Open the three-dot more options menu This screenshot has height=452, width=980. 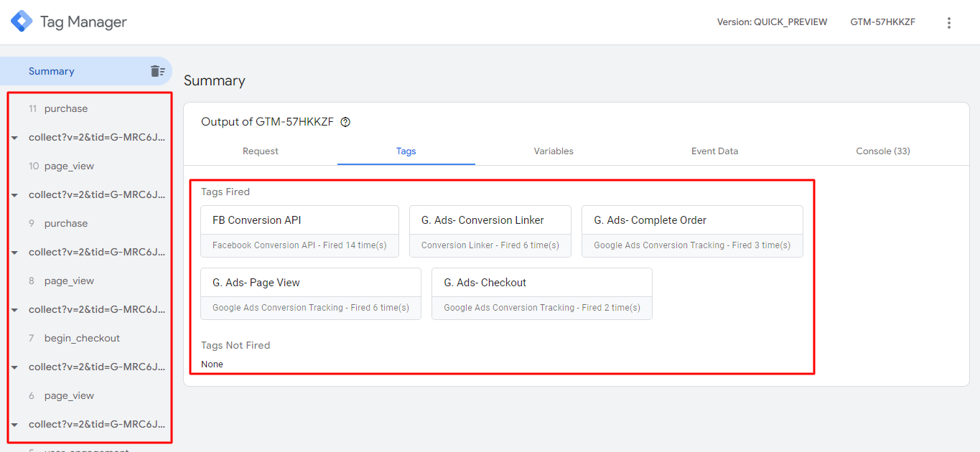coord(949,23)
